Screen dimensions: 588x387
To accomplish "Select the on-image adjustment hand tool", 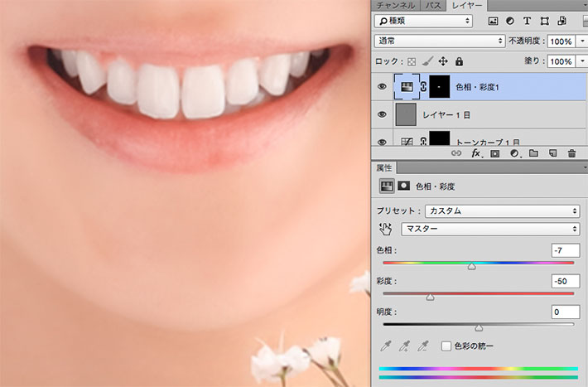I will [384, 230].
